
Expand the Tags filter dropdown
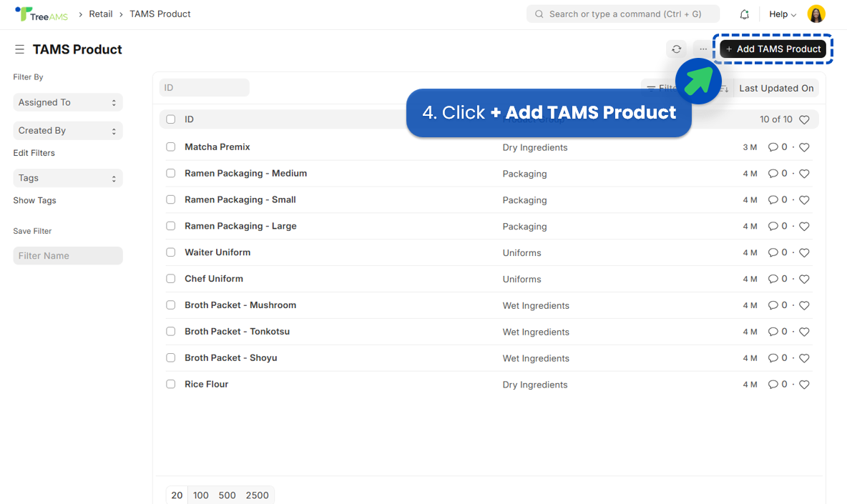point(68,178)
